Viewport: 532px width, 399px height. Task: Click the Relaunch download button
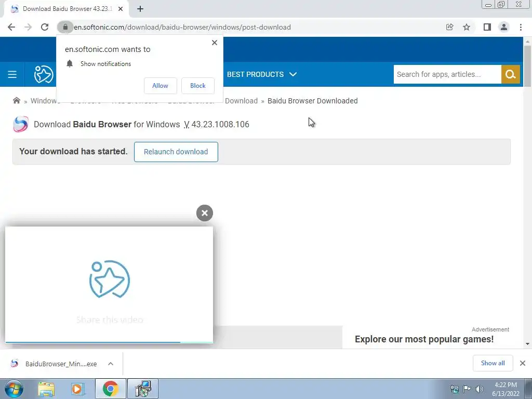[x=176, y=152]
